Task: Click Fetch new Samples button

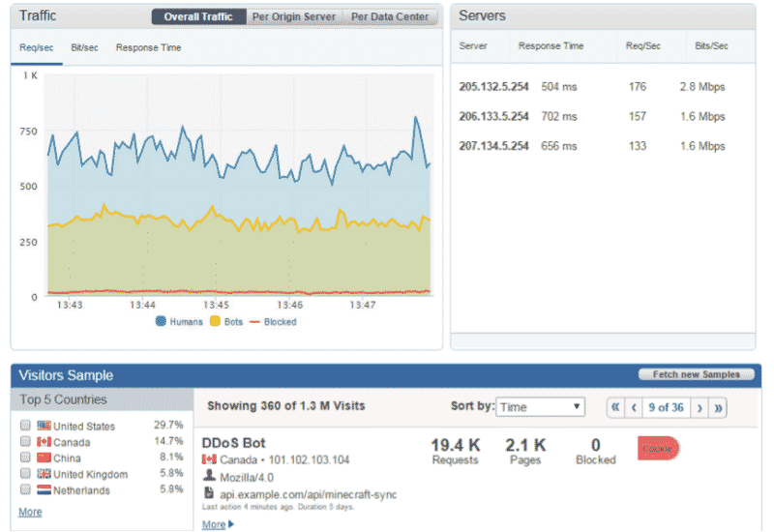Action: [696, 374]
